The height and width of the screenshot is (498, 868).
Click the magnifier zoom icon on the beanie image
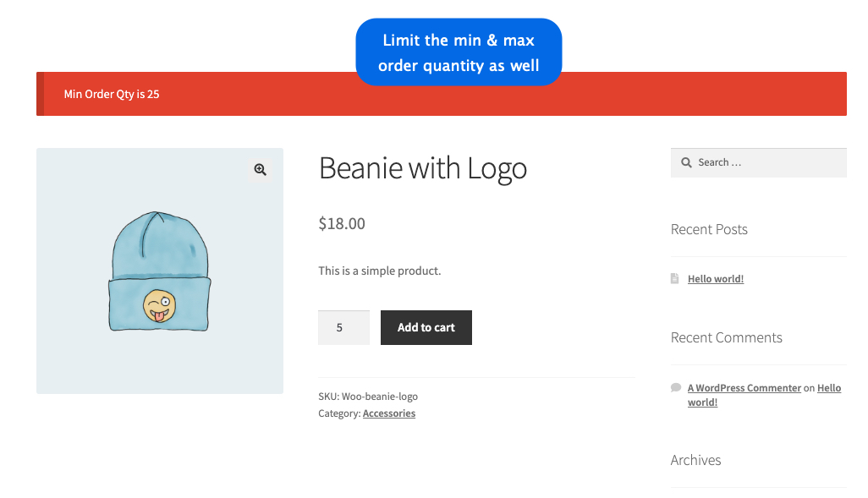click(259, 169)
